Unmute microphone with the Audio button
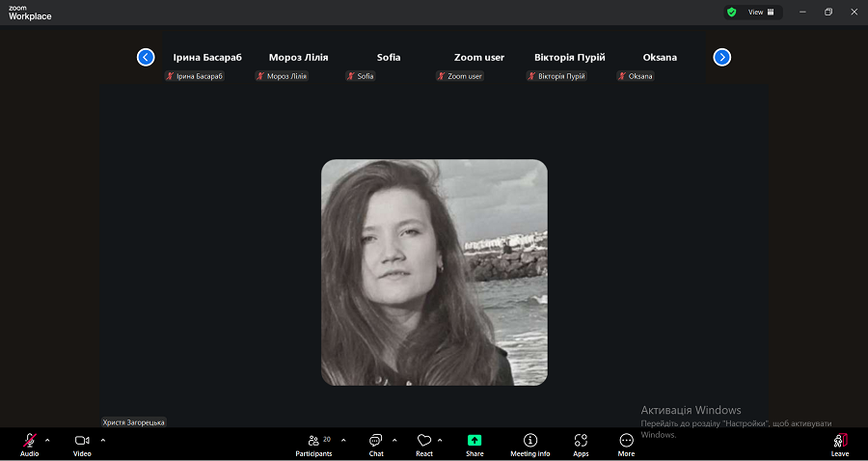The width and height of the screenshot is (868, 461). click(x=29, y=445)
